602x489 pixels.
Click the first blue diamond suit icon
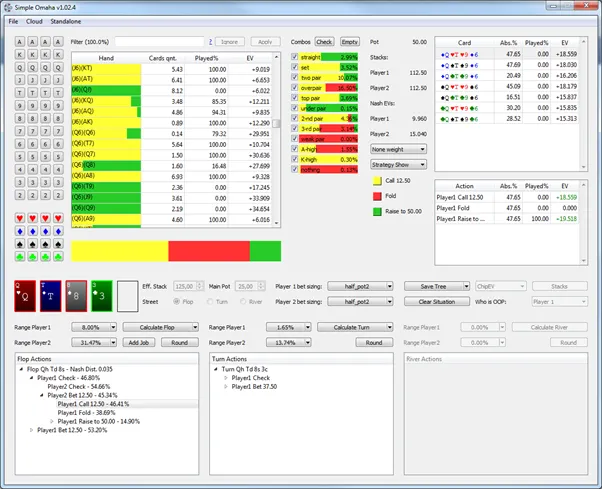point(21,229)
